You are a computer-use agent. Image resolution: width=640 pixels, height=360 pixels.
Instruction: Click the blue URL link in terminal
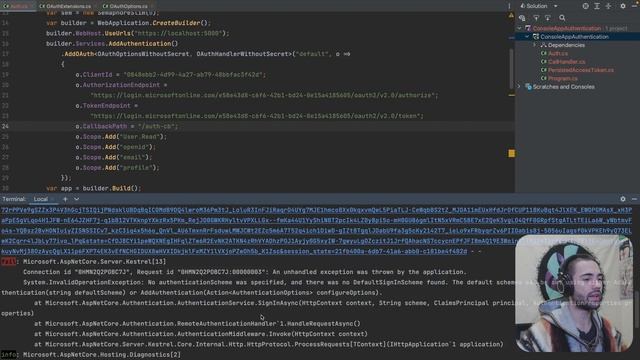point(316,231)
